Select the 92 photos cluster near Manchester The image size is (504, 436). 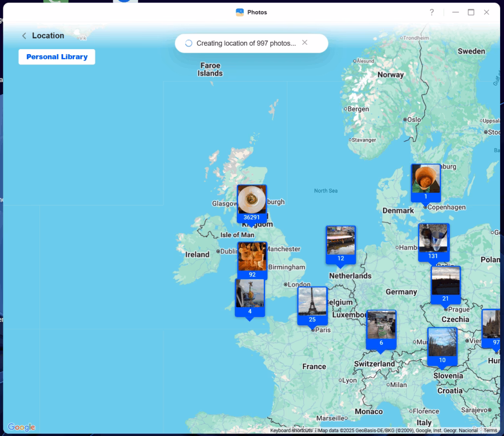(x=252, y=259)
